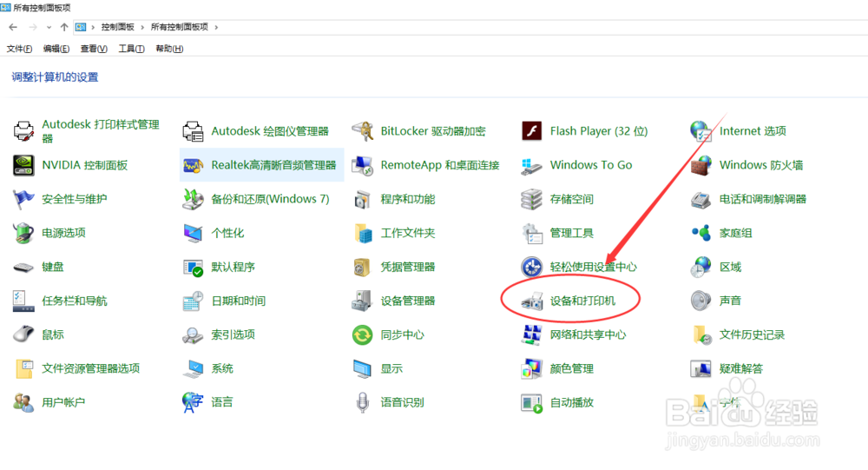
Task: Open the 轻松使用设置中心 link
Action: [594, 268]
